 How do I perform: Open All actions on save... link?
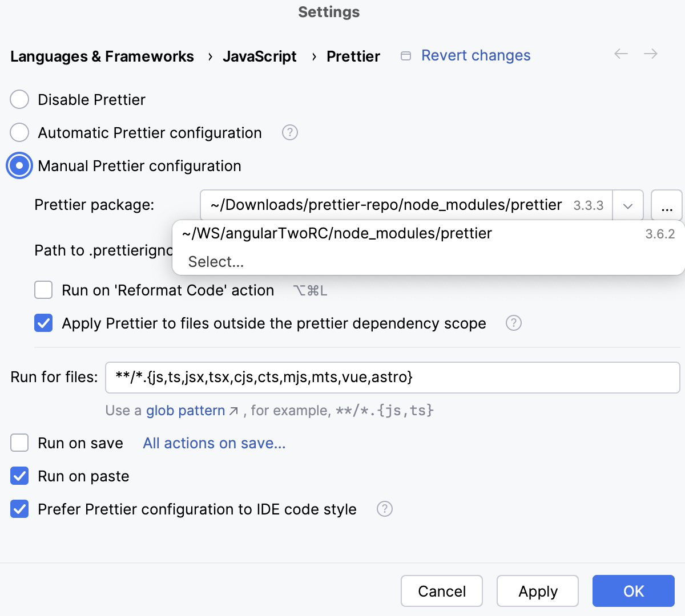coord(213,443)
